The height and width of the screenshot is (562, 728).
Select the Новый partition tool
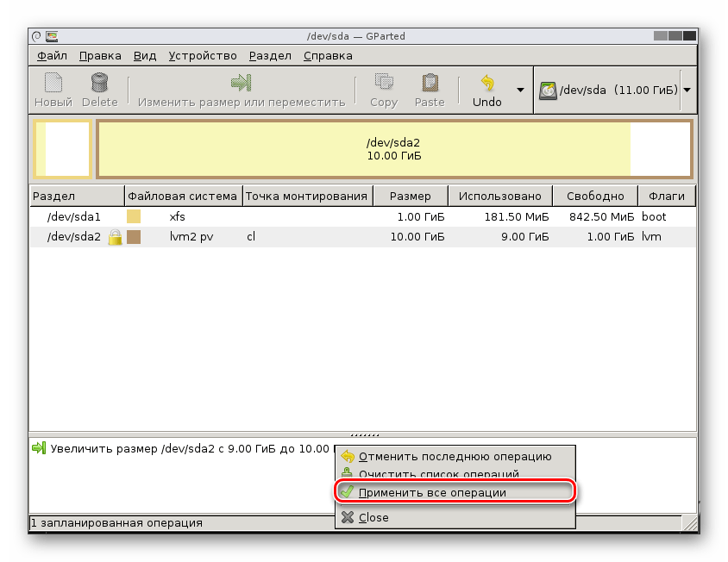click(52, 90)
